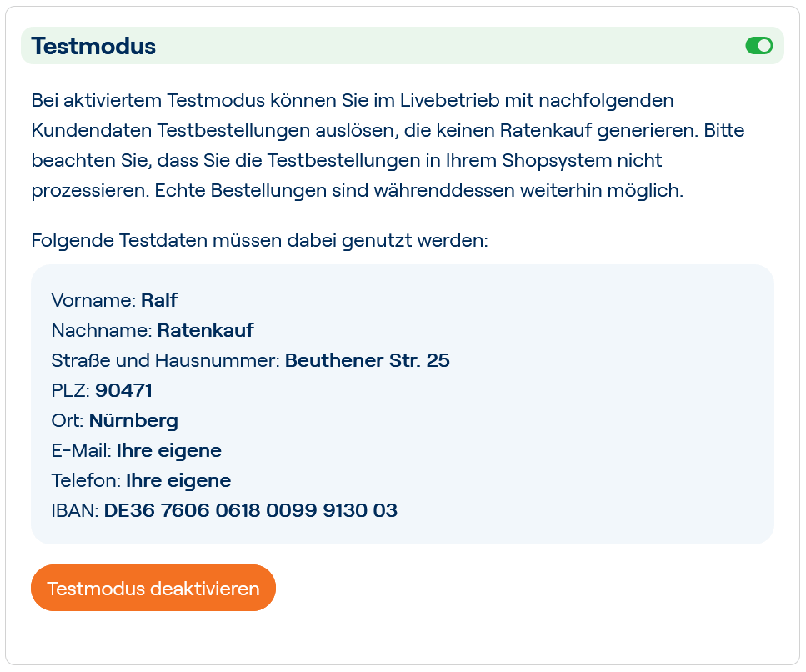The height and width of the screenshot is (672, 806).
Task: Click the Vorname value Ralf
Action: (x=158, y=300)
